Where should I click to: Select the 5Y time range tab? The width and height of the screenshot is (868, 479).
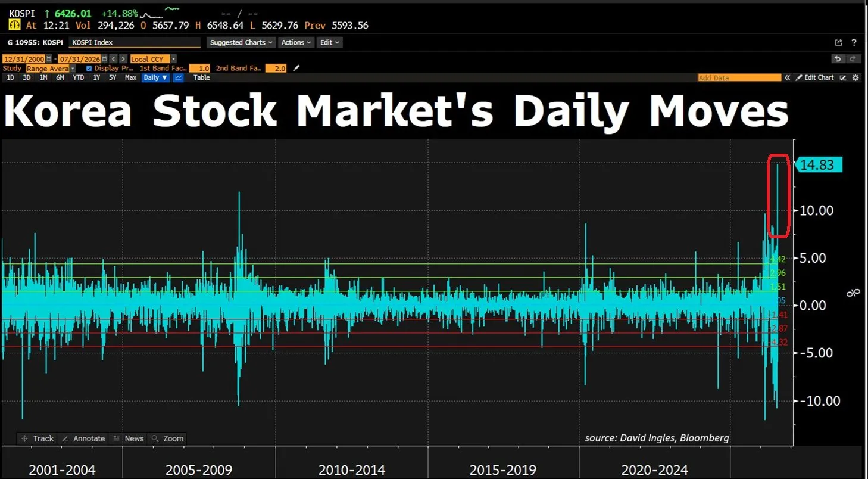click(113, 77)
